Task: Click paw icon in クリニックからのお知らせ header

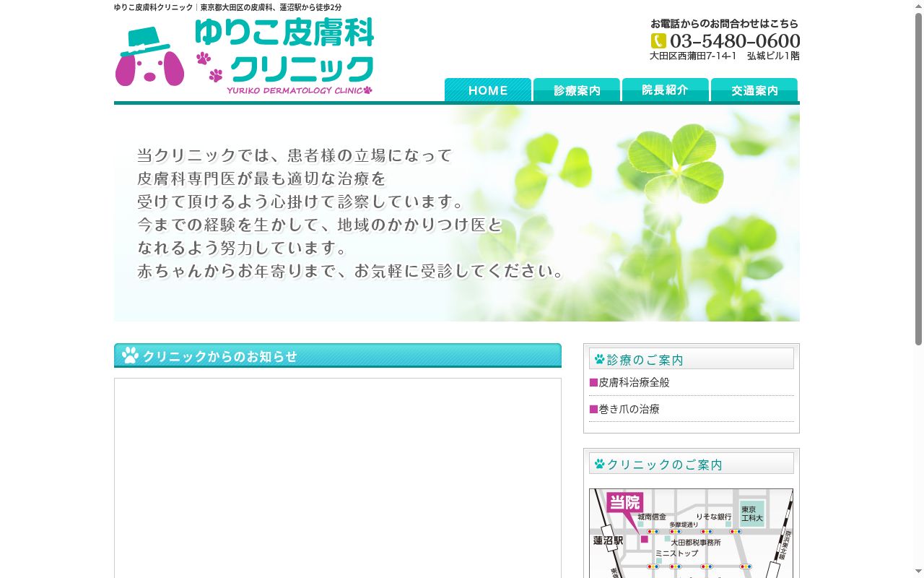Action: click(x=130, y=355)
